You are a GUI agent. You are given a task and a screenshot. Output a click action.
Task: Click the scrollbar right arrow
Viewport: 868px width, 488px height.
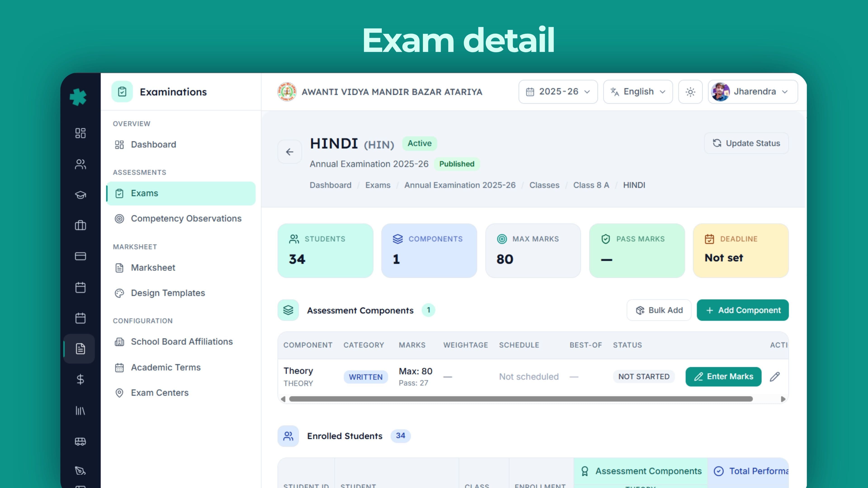pyautogui.click(x=783, y=399)
